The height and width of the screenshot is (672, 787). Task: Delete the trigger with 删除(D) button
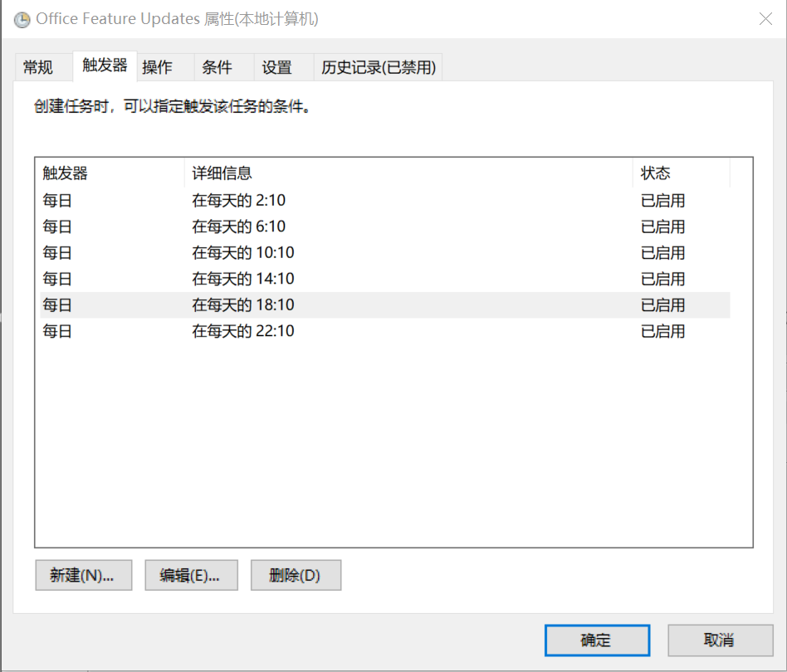coord(296,575)
